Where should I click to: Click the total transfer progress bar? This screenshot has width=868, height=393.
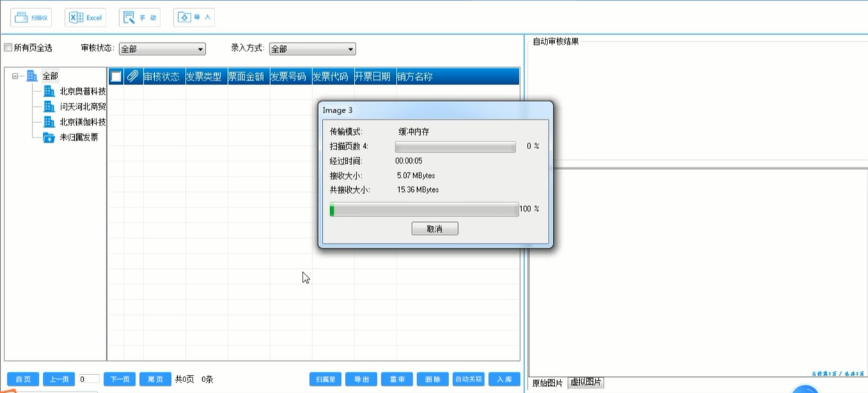(424, 209)
